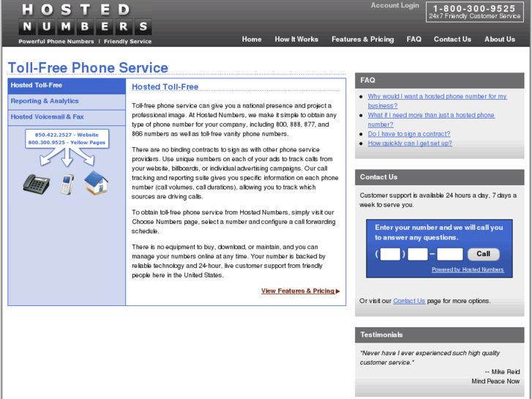Open Powered by Hosted Numbers link
532x399 pixels.
pyautogui.click(x=468, y=269)
